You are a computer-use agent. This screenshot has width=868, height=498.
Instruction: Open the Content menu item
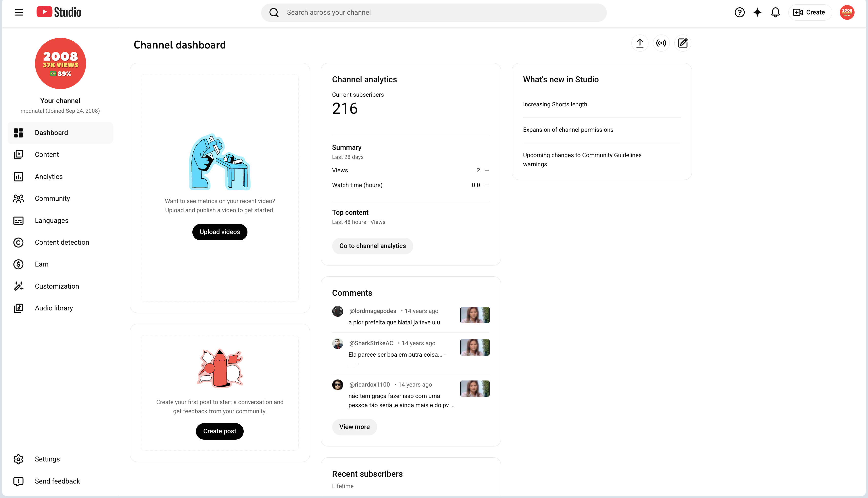click(x=60, y=155)
